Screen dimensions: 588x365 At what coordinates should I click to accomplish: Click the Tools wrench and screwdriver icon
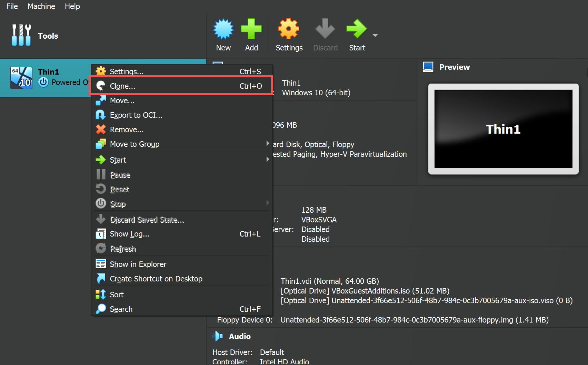pos(21,35)
